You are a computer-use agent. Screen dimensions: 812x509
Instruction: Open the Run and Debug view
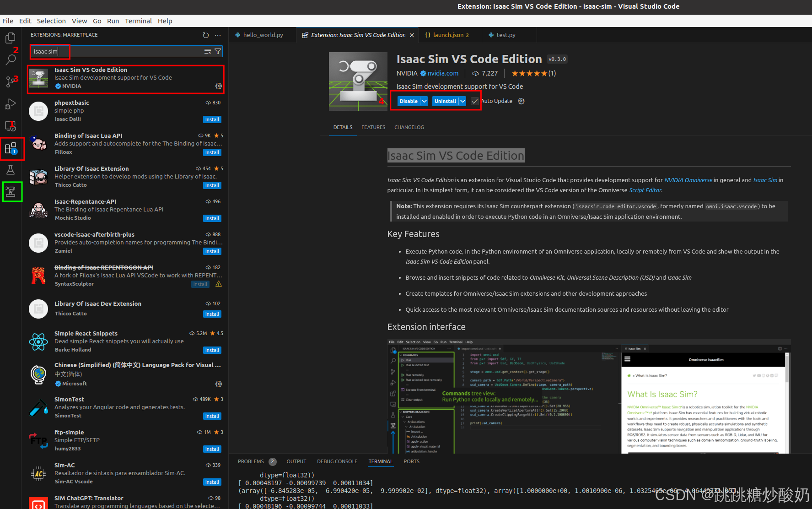point(10,104)
